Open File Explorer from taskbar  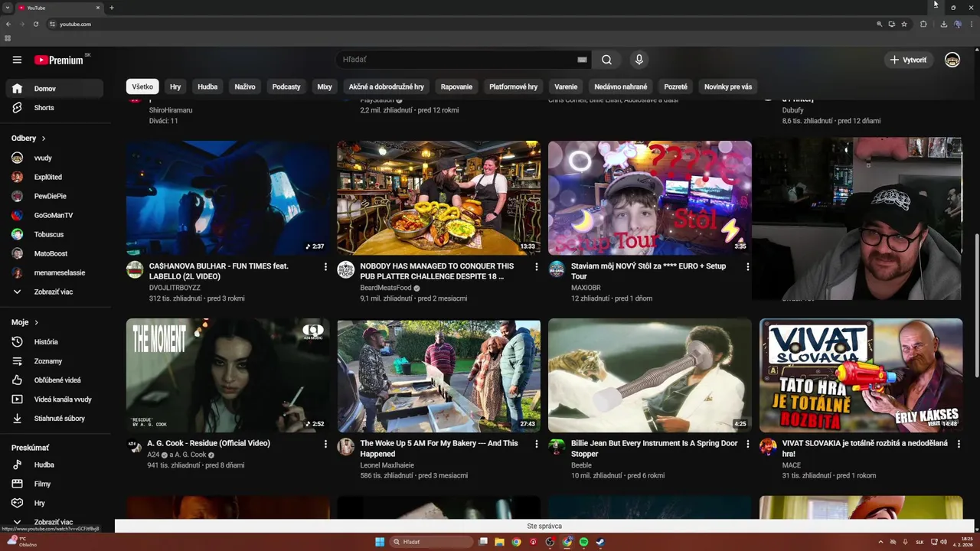coord(499,542)
